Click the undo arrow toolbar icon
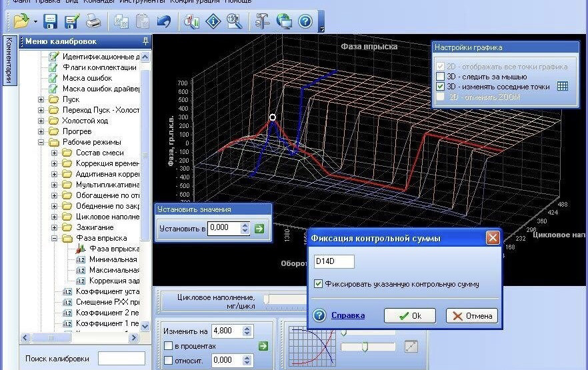Image resolution: width=588 pixels, height=370 pixels. point(164,21)
